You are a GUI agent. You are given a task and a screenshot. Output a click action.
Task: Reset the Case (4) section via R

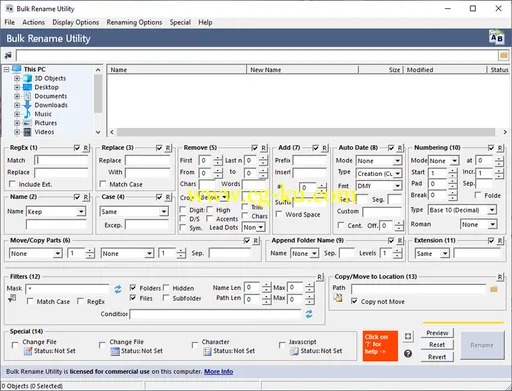[x=168, y=197]
